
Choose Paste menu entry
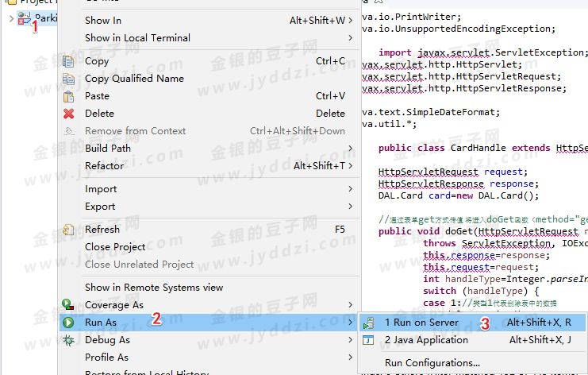[209, 95]
